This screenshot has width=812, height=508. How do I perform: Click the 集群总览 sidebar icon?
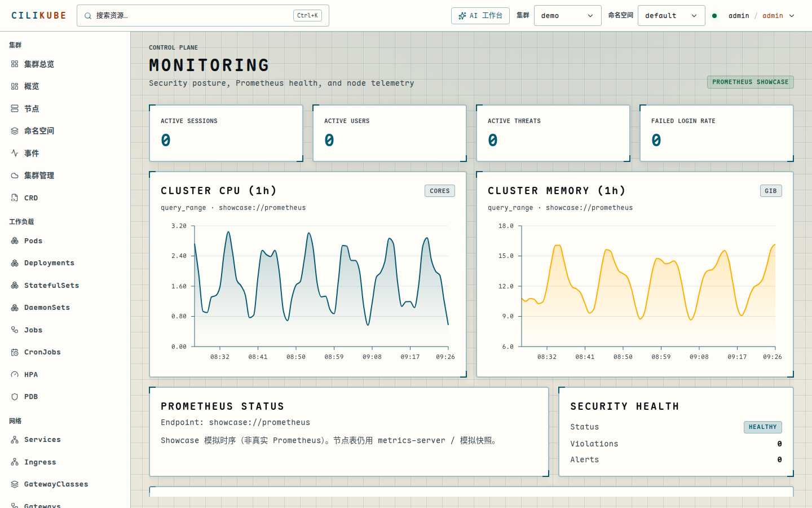click(15, 64)
